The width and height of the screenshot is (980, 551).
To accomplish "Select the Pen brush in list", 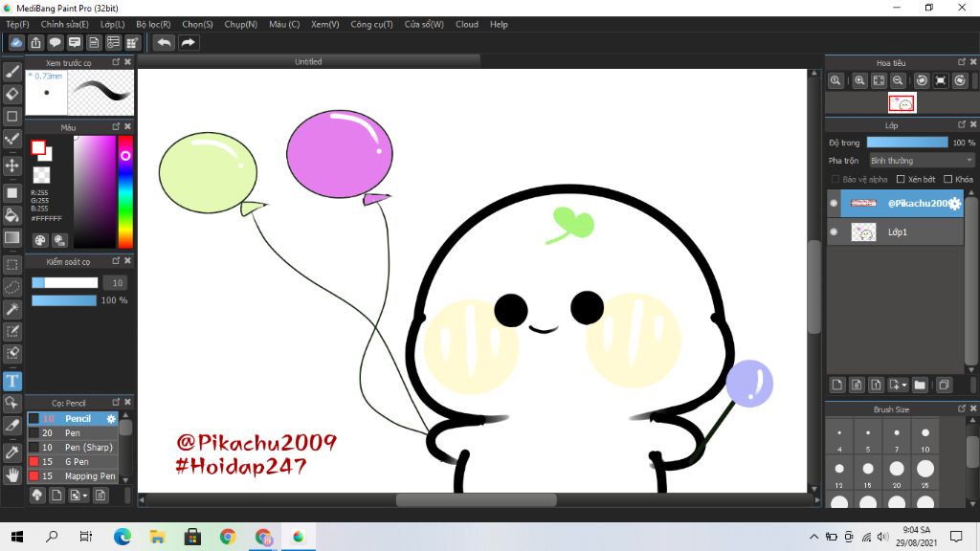I will [73, 433].
